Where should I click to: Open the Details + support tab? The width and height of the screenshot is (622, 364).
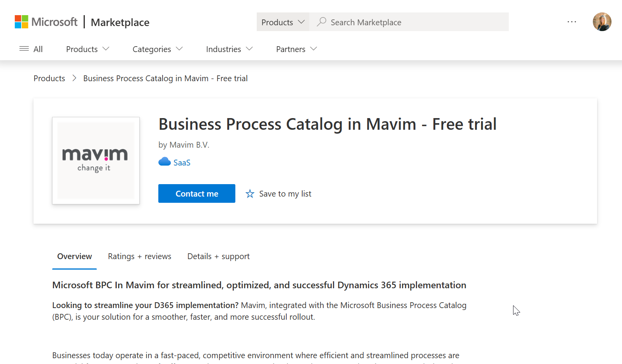[x=218, y=256]
